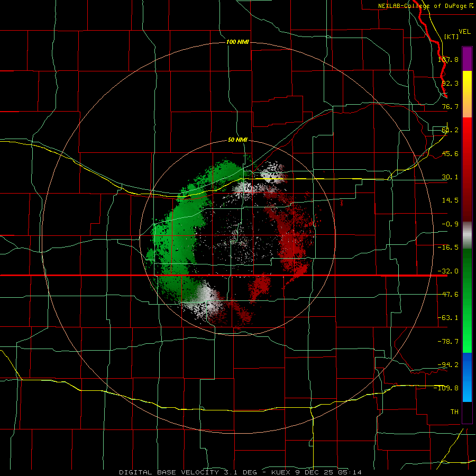Click the 61.2 velocity scale value
The height and width of the screenshot is (476, 476).
point(450,130)
